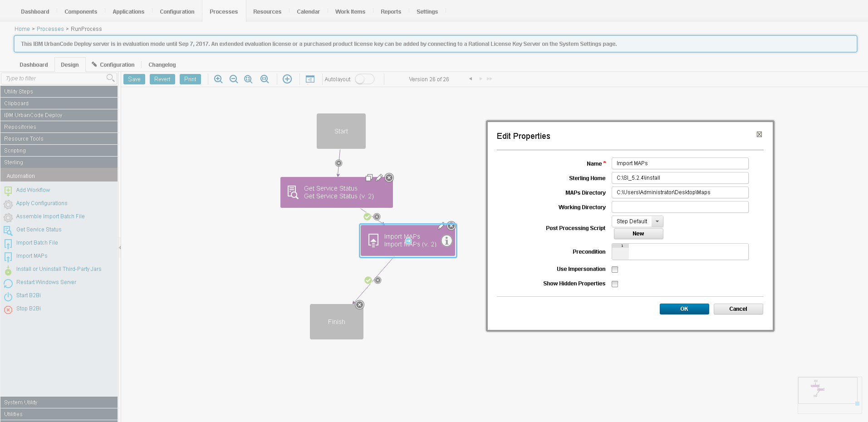Image resolution: width=868 pixels, height=422 pixels.
Task: Enable the Use Impersonation checkbox
Action: click(615, 269)
